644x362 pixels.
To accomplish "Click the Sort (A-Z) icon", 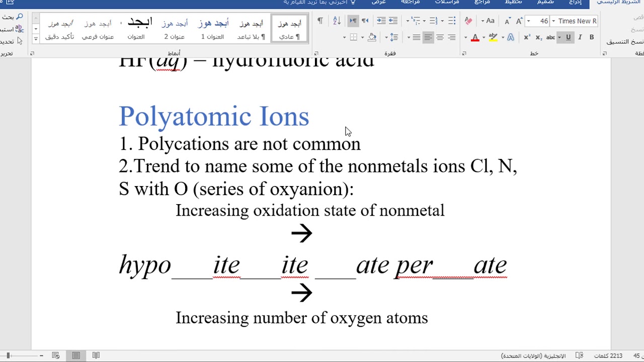I will (337, 21).
